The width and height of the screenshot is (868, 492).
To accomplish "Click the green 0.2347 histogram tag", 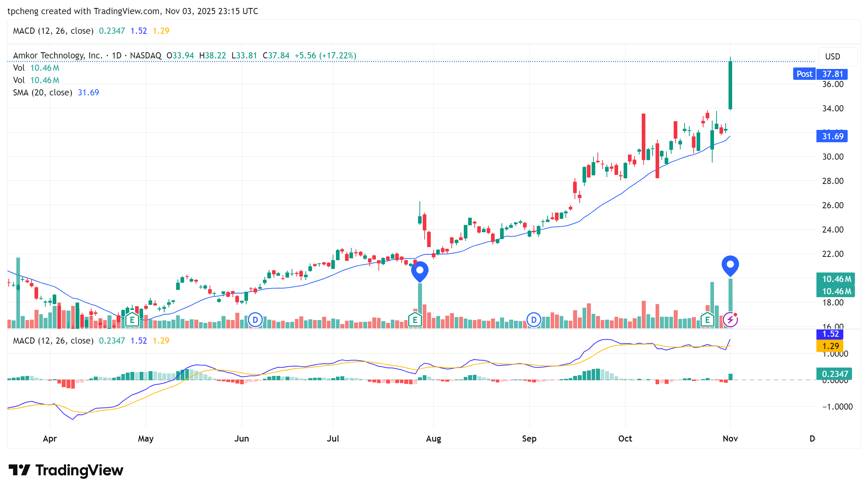I will 835,374.
